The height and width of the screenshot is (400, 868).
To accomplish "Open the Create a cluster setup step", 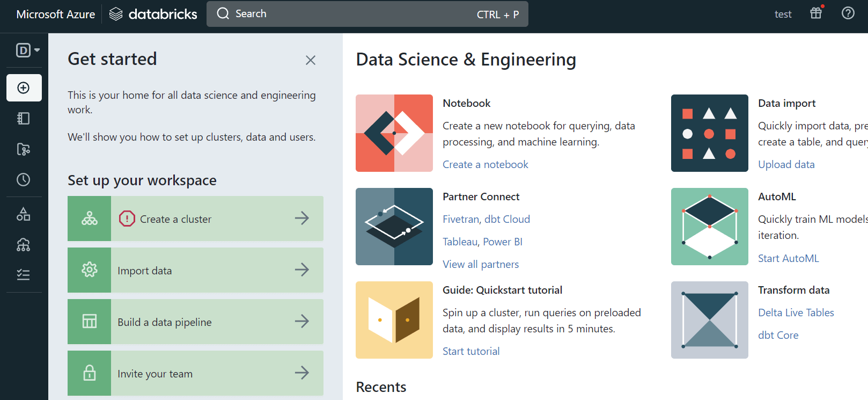I will pos(195,219).
